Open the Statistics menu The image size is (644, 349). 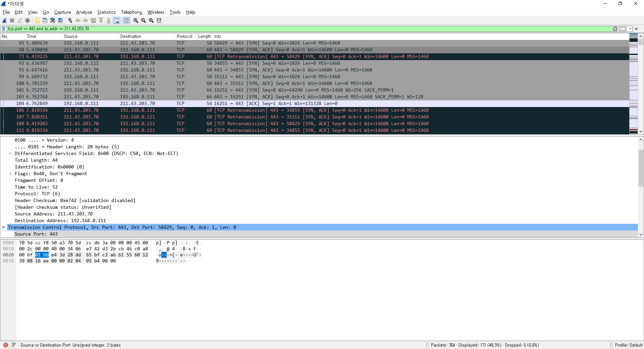pyautogui.click(x=106, y=12)
